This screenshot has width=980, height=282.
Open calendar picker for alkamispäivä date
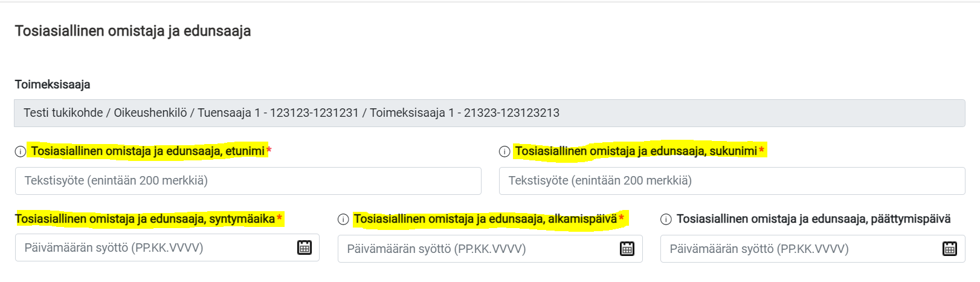627,249
